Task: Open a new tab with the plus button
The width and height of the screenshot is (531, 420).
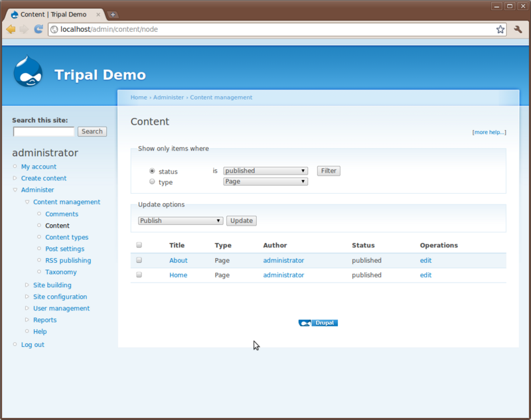Action: [113, 15]
